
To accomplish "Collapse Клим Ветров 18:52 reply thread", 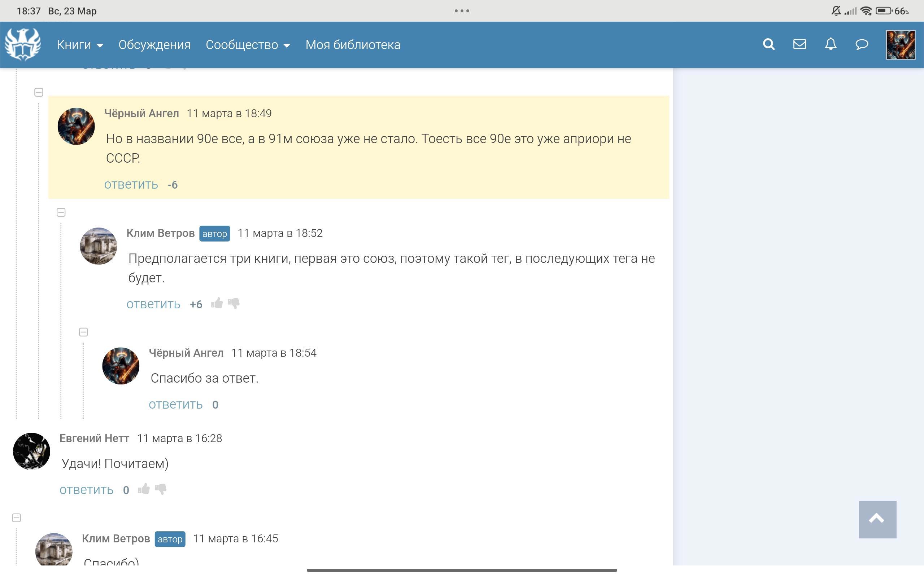I will (61, 212).
